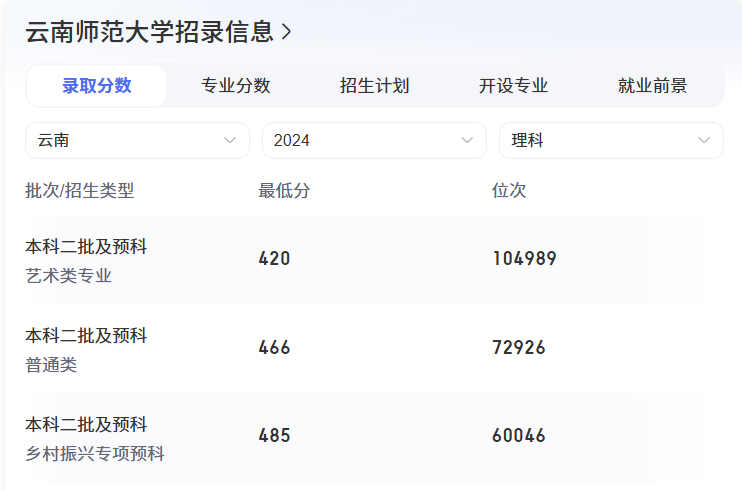The width and height of the screenshot is (742, 491).
Task: Open the 2024 year dropdown
Action: [x=374, y=140]
